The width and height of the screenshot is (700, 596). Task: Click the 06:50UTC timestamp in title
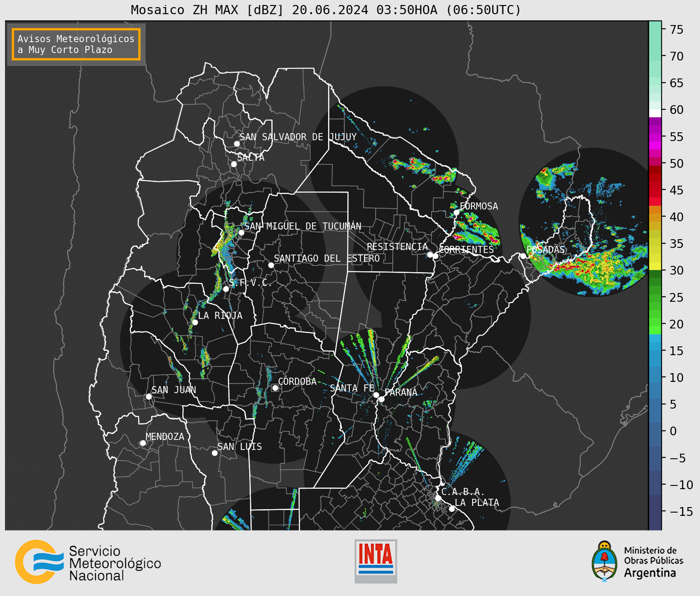483,10
